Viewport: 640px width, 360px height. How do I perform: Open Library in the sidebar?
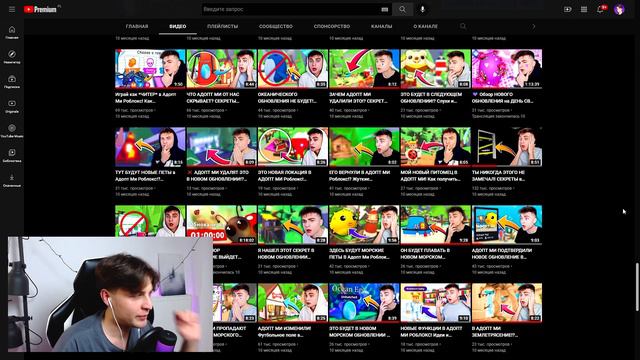tap(12, 156)
